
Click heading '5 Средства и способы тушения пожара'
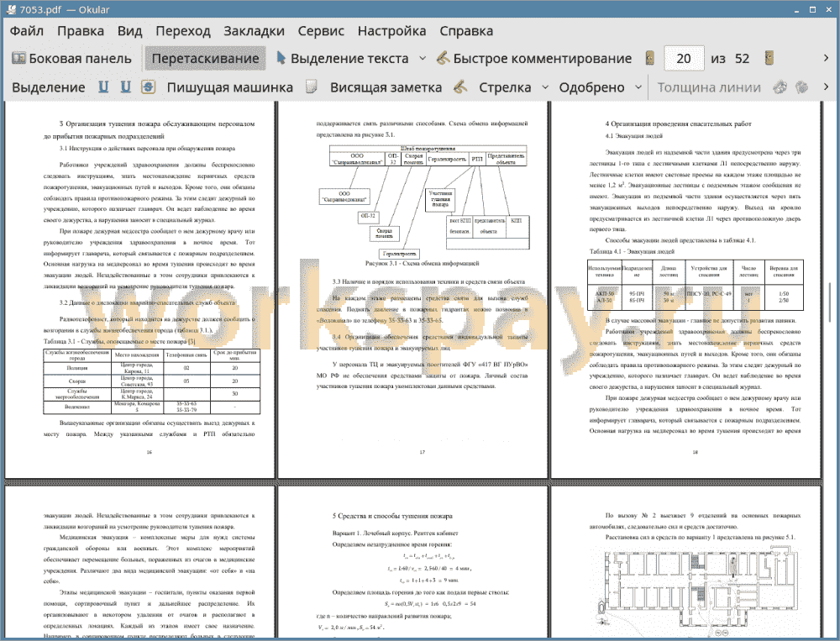[392, 516]
